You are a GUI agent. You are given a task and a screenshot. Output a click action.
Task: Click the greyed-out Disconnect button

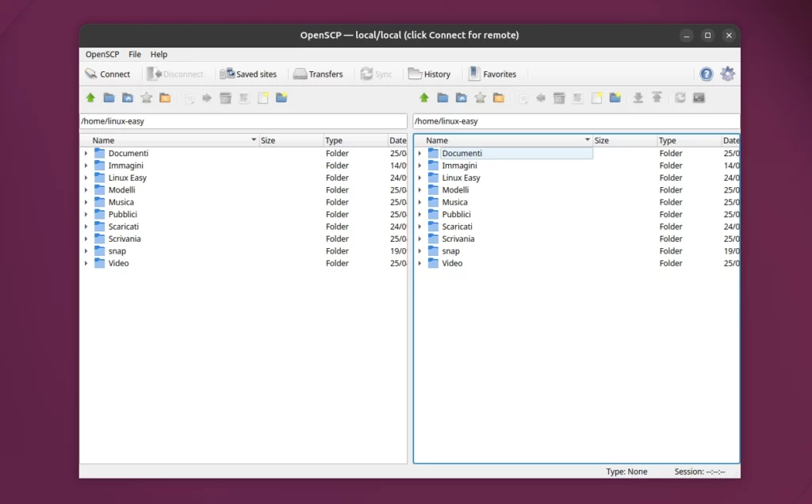coord(175,74)
